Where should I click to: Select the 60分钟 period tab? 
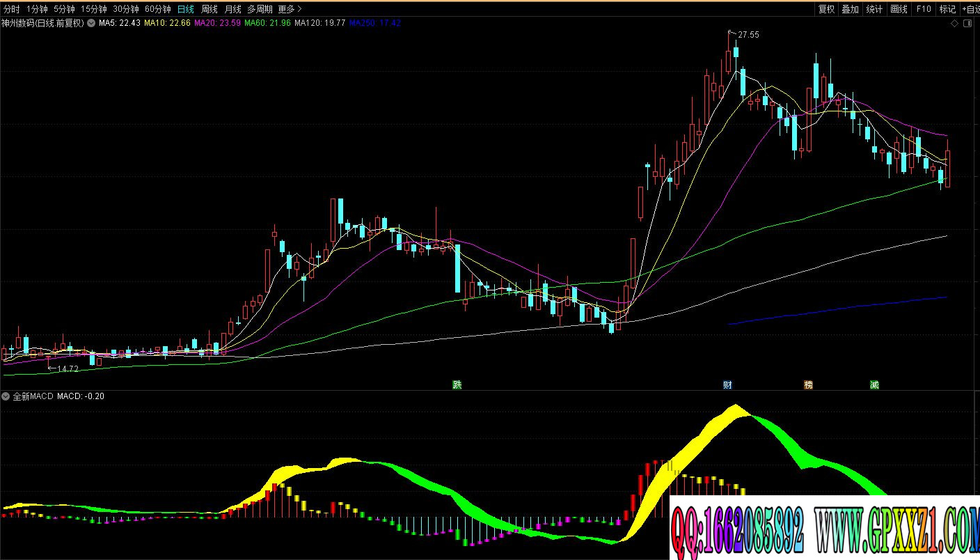pos(158,9)
